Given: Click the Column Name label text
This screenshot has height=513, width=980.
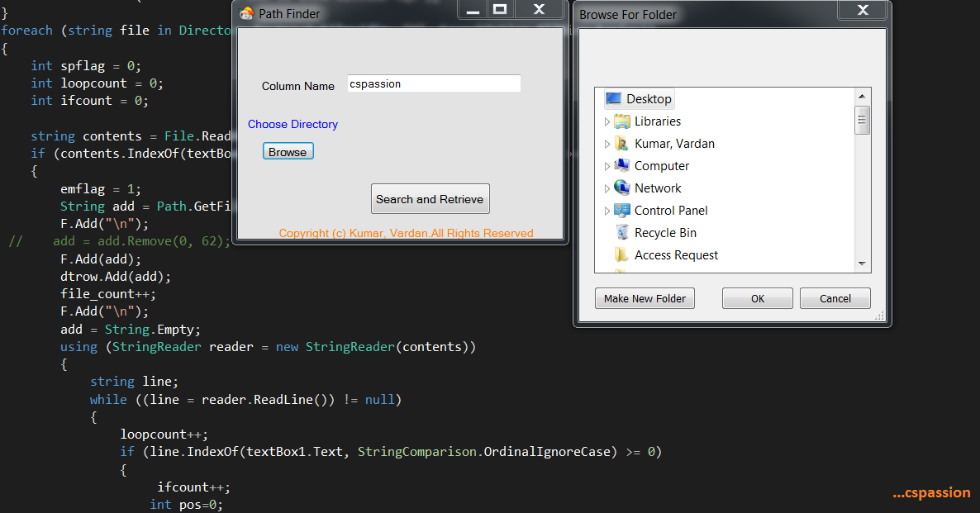Looking at the screenshot, I should (x=298, y=86).
